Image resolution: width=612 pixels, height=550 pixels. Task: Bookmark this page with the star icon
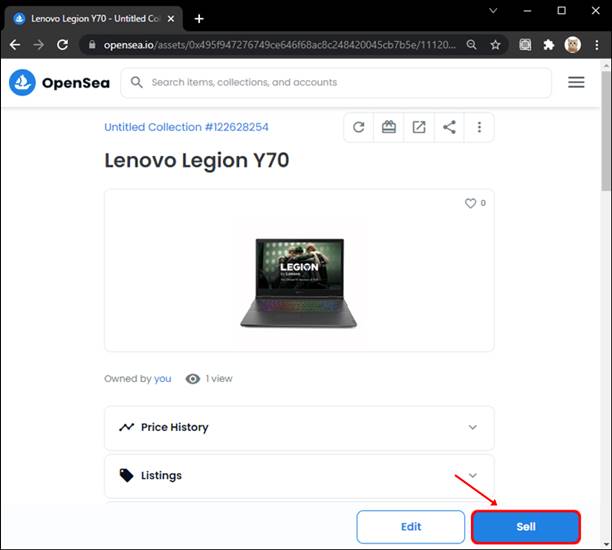click(495, 45)
